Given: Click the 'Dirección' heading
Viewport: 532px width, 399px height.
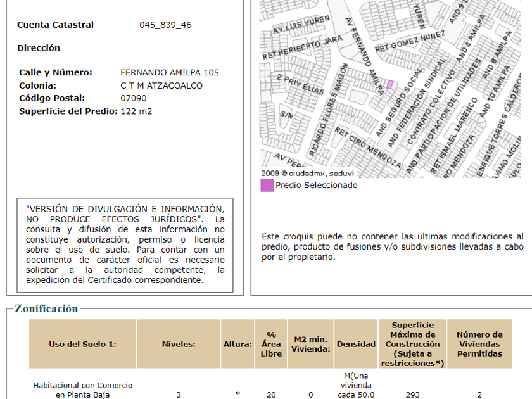Looking at the screenshot, I should click(39, 48).
